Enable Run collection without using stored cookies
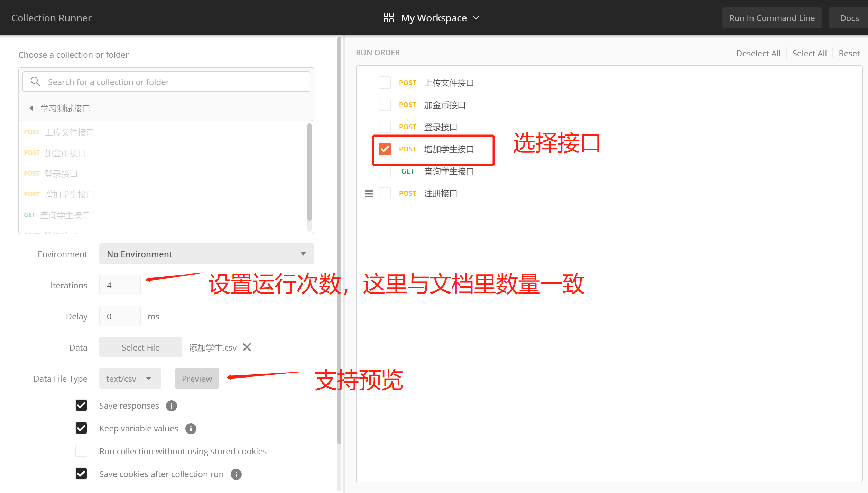Viewport: 868px width, 493px height. point(81,451)
